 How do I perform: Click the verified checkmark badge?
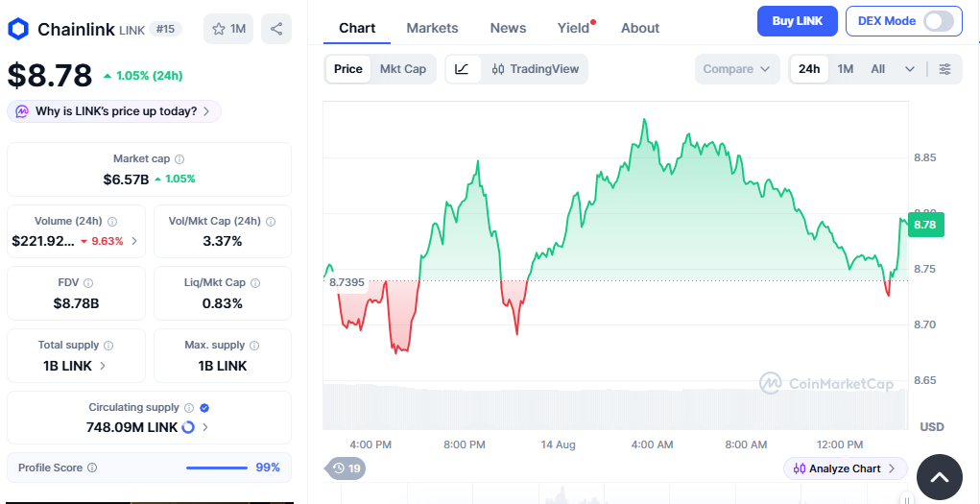[204, 408]
